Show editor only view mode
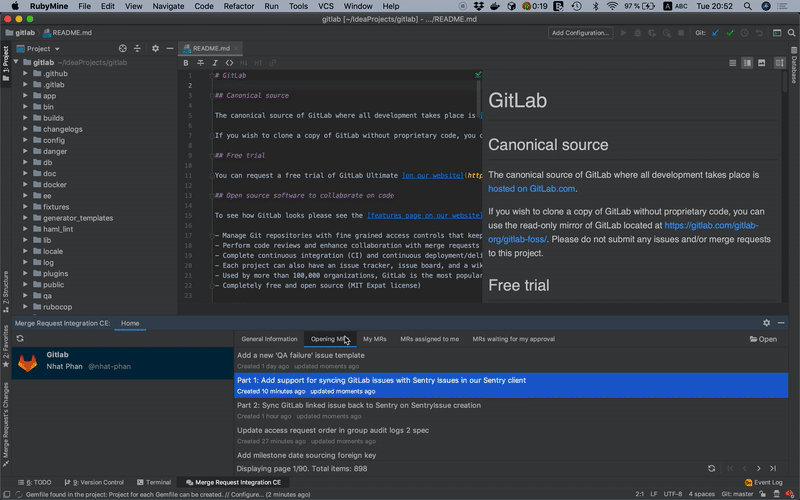This screenshot has width=800, height=500. 733,63
